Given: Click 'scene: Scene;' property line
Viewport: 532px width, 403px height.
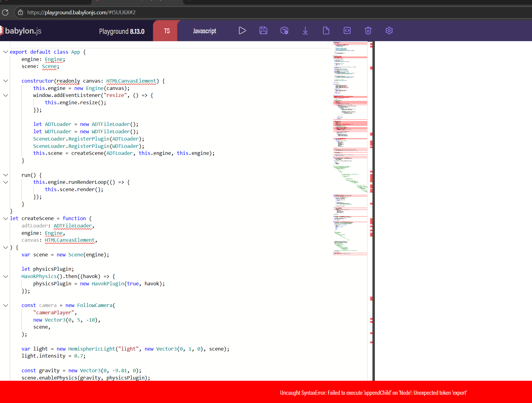Looking at the screenshot, I should pos(40,66).
